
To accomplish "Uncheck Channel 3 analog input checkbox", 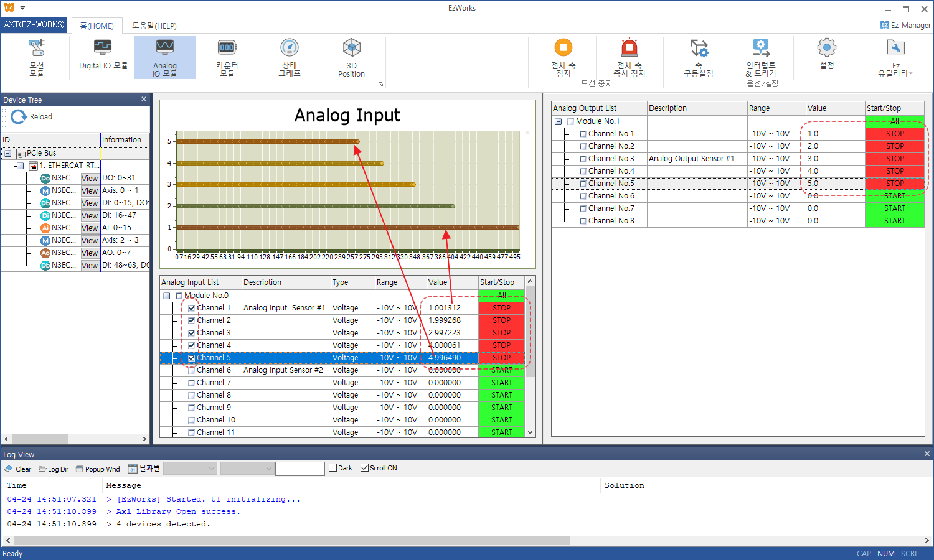I will coord(191,333).
